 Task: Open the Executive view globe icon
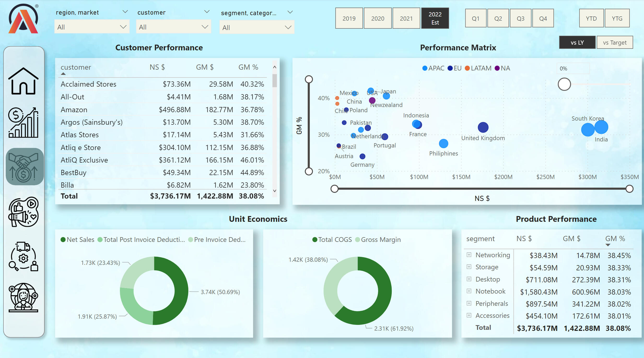coord(23,297)
